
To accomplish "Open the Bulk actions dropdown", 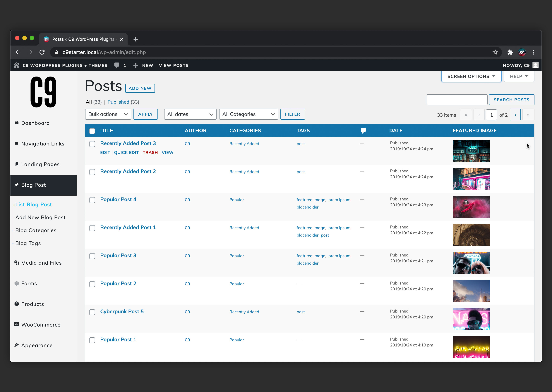I will [108, 114].
